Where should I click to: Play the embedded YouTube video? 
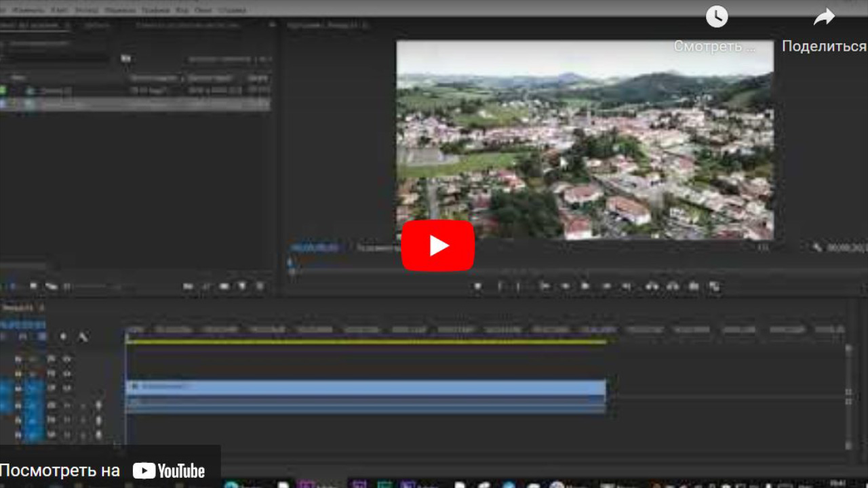click(438, 245)
